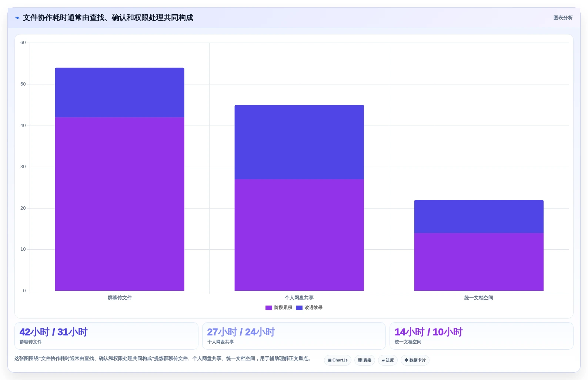This screenshot has height=380, width=588.
Task: Click the 图表分析 label in the header
Action: click(x=563, y=18)
